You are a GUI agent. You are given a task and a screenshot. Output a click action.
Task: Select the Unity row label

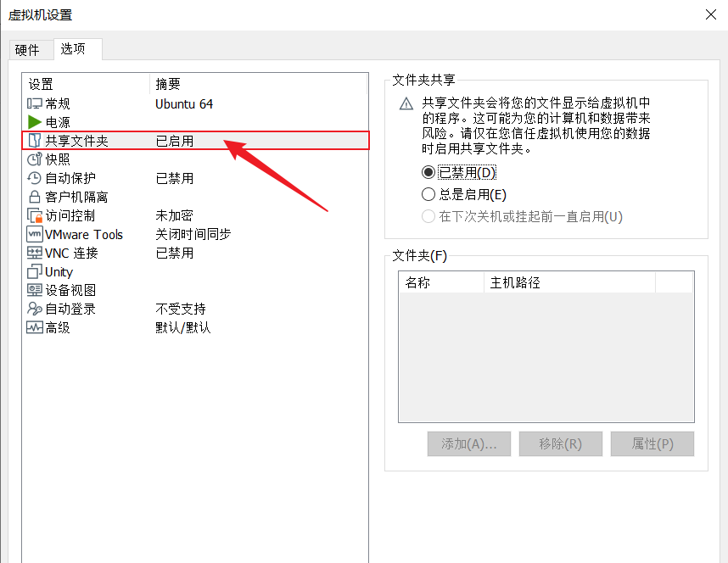[x=59, y=271]
